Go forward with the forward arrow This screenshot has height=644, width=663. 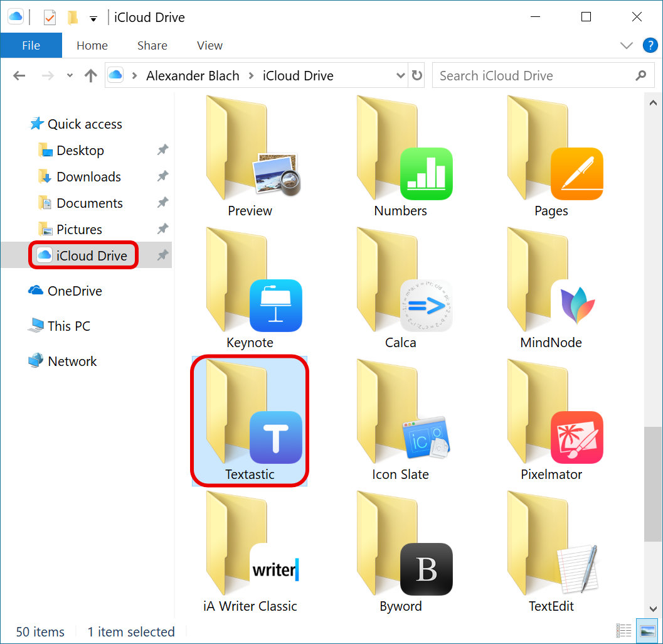point(48,76)
